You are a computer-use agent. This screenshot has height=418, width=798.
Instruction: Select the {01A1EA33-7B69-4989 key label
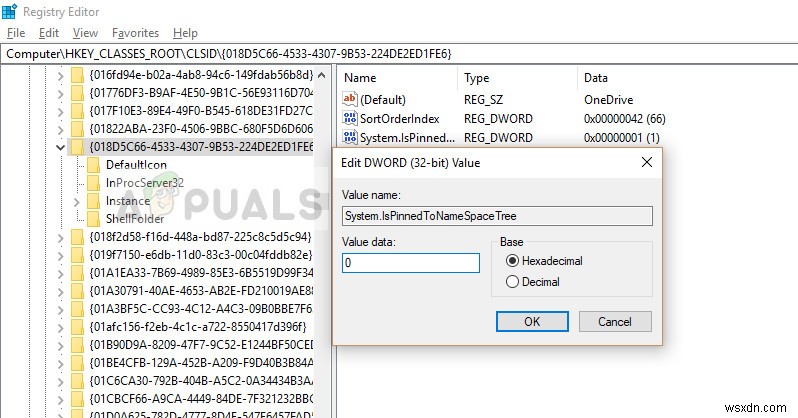pos(201,273)
